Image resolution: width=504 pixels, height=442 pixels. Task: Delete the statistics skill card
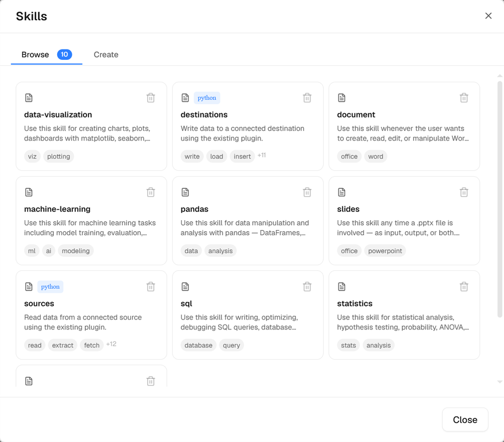pyautogui.click(x=464, y=287)
